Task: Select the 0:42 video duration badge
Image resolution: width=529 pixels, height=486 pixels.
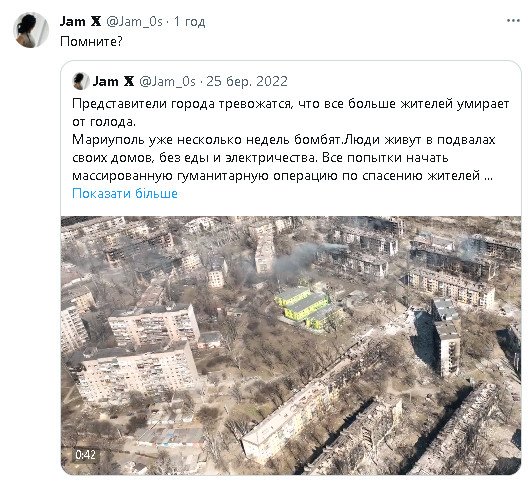Action: [85, 455]
